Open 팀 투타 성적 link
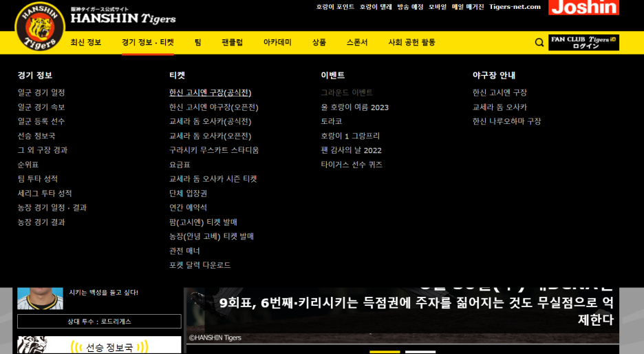Image resolution: width=644 pixels, height=354 pixels. point(37,179)
